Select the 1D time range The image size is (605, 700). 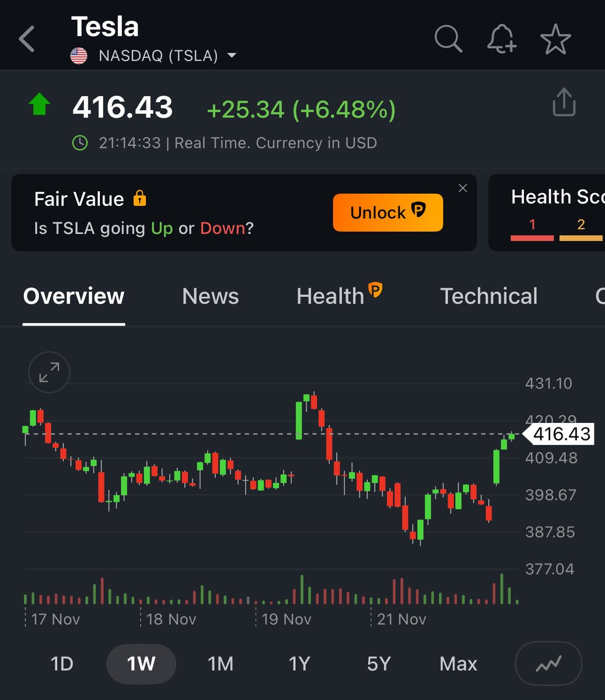pos(61,664)
